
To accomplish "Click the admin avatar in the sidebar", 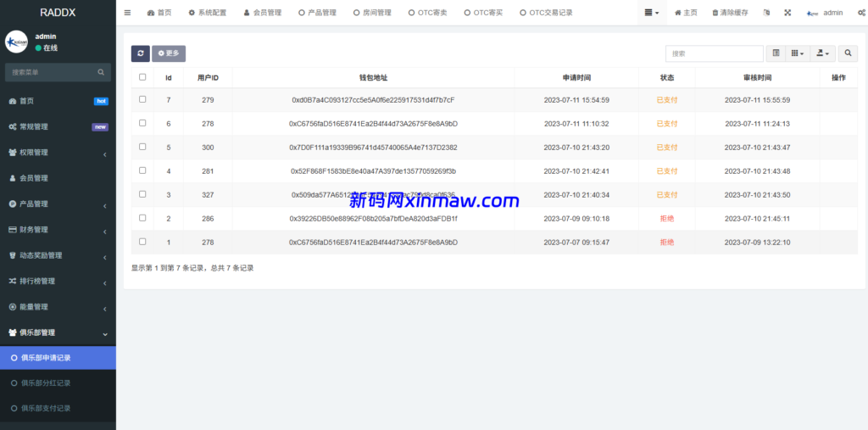I will [16, 42].
